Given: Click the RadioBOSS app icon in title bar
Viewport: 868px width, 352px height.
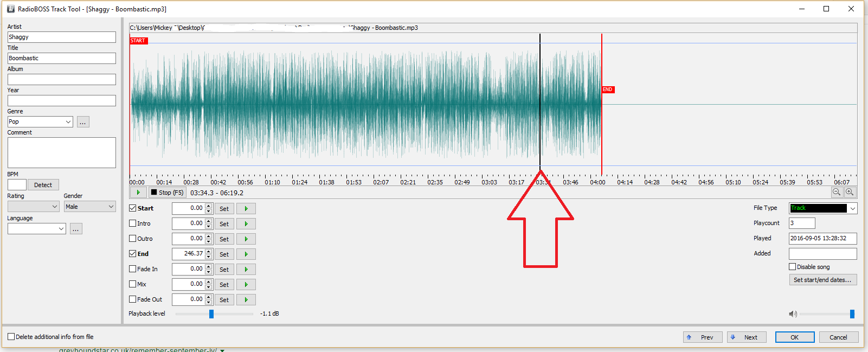Looking at the screenshot, I should coord(10,9).
